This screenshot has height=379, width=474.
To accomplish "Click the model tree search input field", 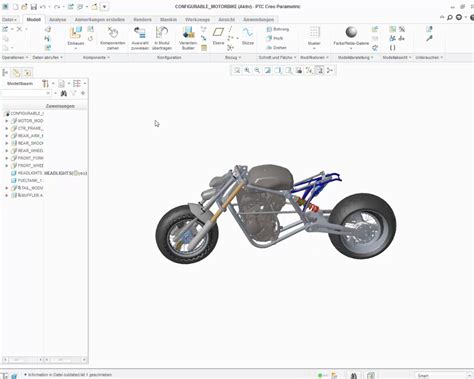I will click(x=25, y=93).
